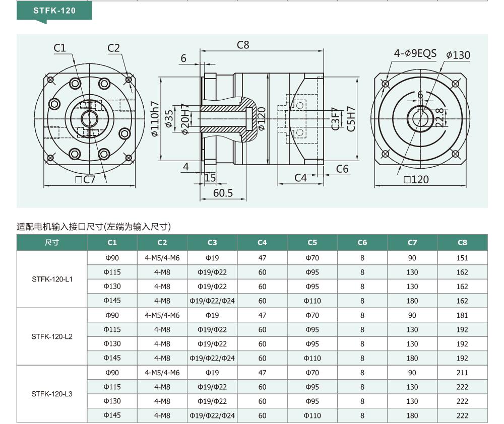Click the C2 column header in the table
Viewport: 504px width, 424px height.
pos(162,243)
